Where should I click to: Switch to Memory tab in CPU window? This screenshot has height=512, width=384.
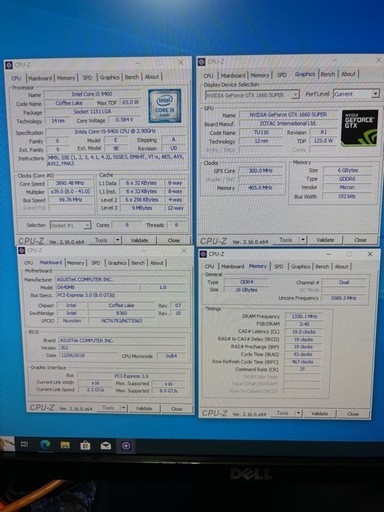pos(66,78)
